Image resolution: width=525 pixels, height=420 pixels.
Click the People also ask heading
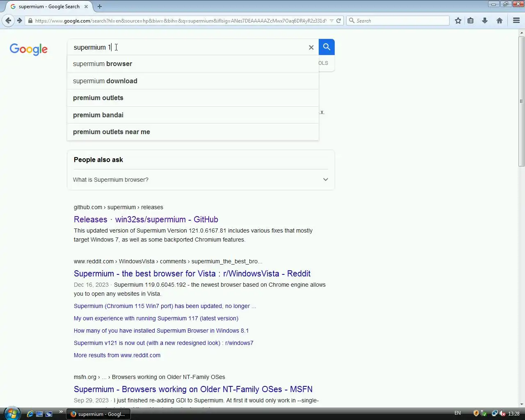click(x=98, y=160)
